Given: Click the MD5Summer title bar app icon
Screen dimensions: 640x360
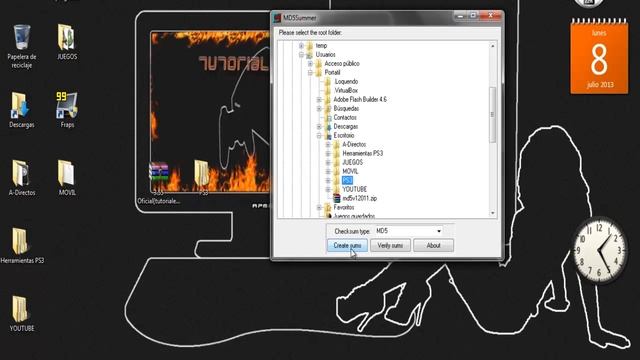Looking at the screenshot, I should [x=278, y=18].
